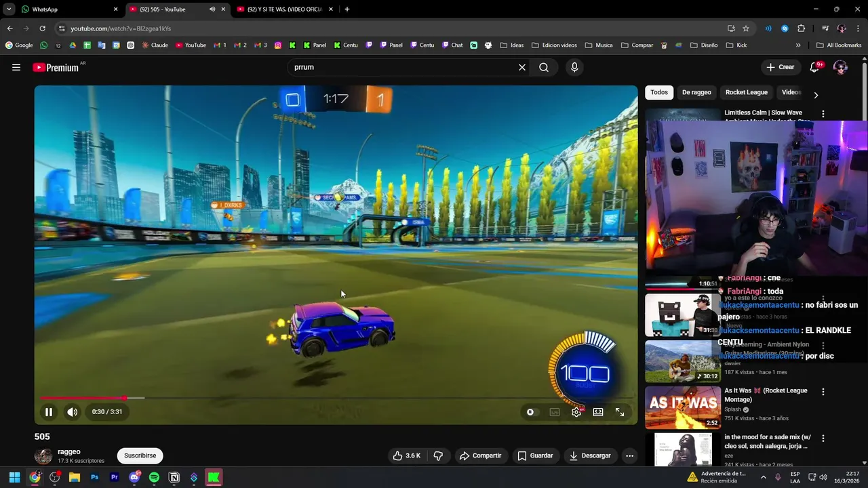Screen dimensions: 868x488
Task: Save video with the Guardar button
Action: 535,455
